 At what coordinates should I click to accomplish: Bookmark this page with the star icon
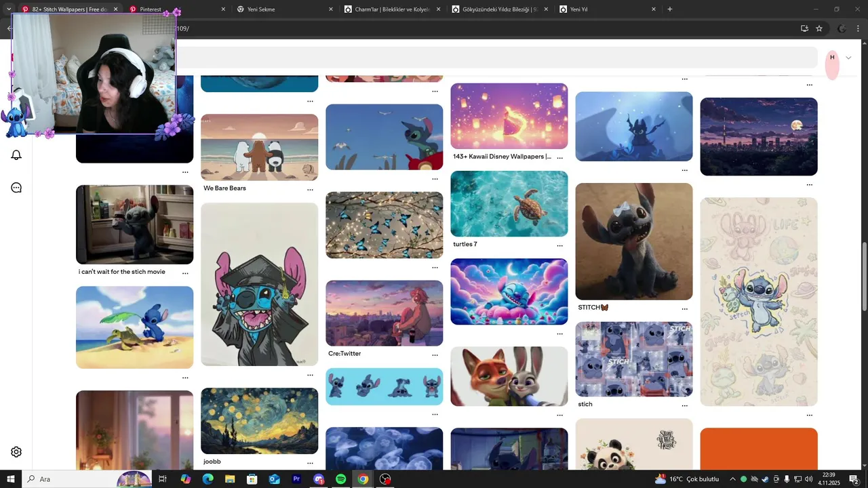coord(819,28)
